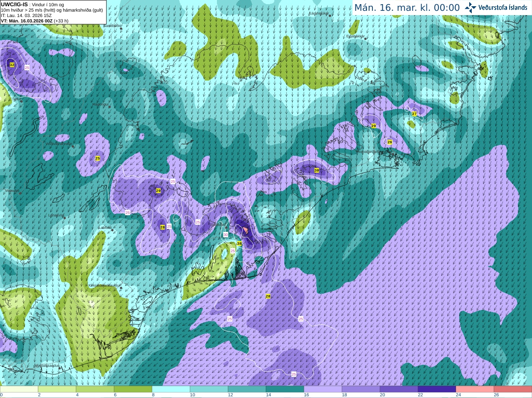Click the Veðurstofa Íslands star logo icon
Viewport: 532px width, 398px height.
point(470,7)
